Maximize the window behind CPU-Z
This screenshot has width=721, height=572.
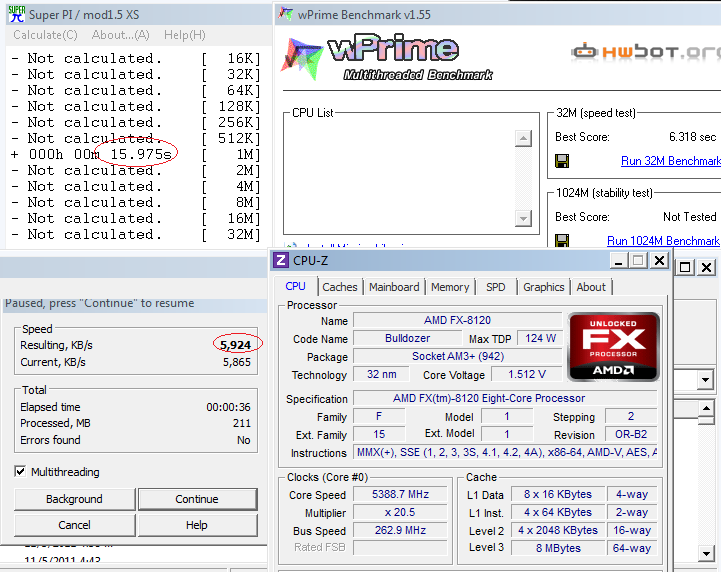[685, 267]
